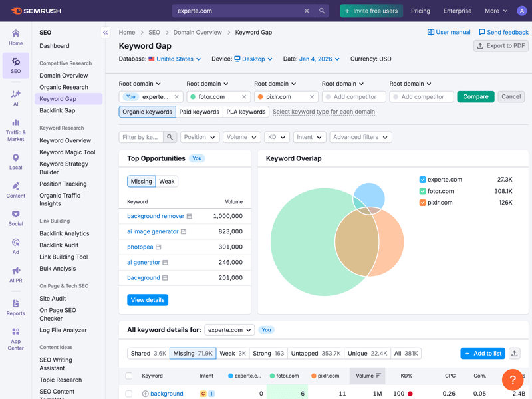Click the search magnifier in top bar
532x399 pixels.
tap(322, 11)
